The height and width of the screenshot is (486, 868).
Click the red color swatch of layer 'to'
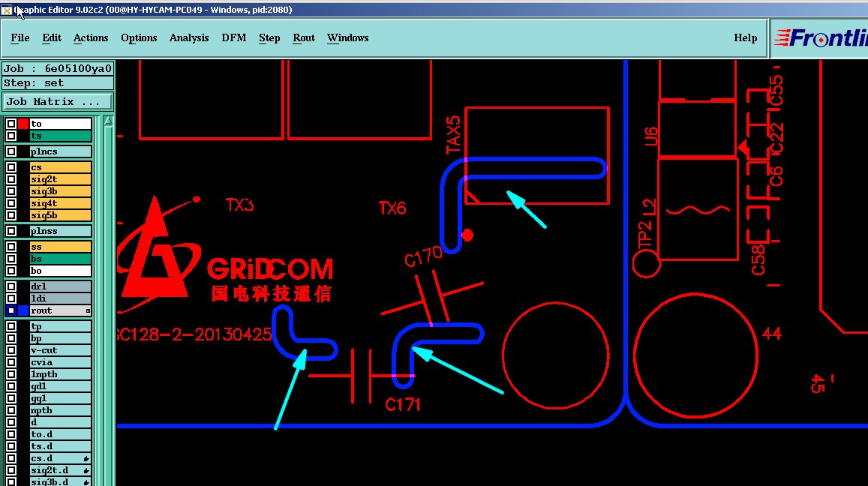point(23,124)
